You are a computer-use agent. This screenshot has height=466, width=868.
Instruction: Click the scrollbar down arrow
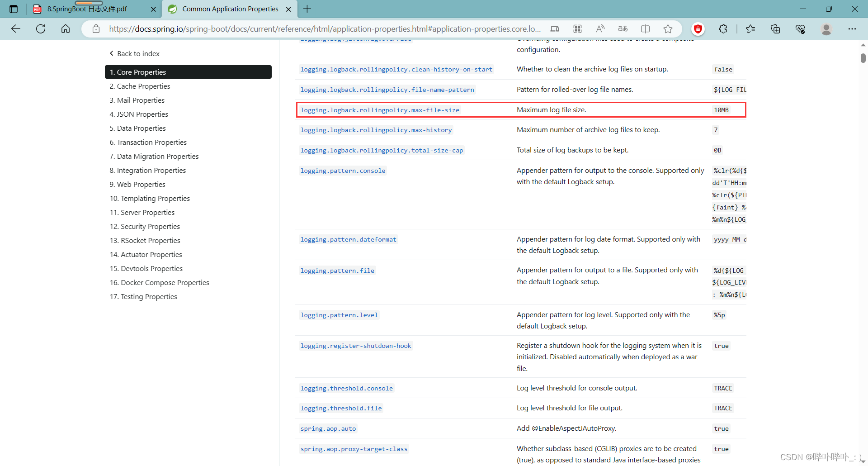point(863,461)
